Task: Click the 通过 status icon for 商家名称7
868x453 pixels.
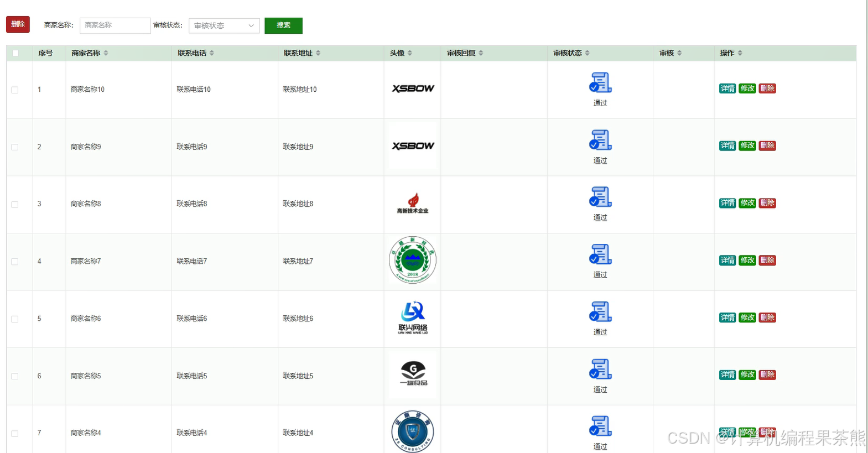Action: [x=600, y=254]
